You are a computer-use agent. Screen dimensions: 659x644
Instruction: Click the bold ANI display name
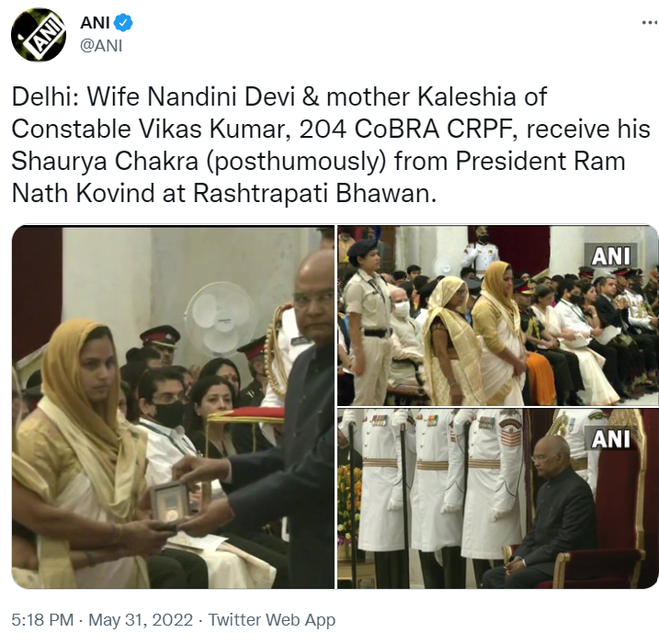[x=95, y=23]
